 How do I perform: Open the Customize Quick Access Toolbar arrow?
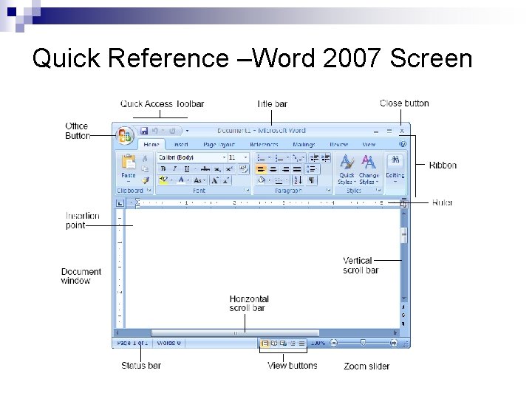point(187,131)
